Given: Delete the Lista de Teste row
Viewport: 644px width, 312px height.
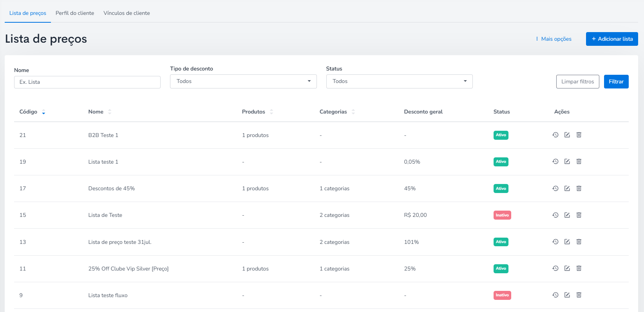Looking at the screenshot, I should pyautogui.click(x=579, y=215).
